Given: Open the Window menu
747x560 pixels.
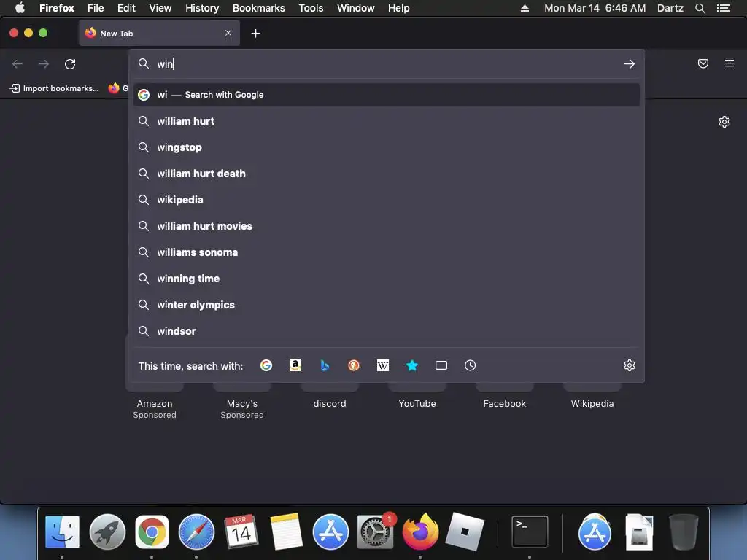Looking at the screenshot, I should (355, 8).
